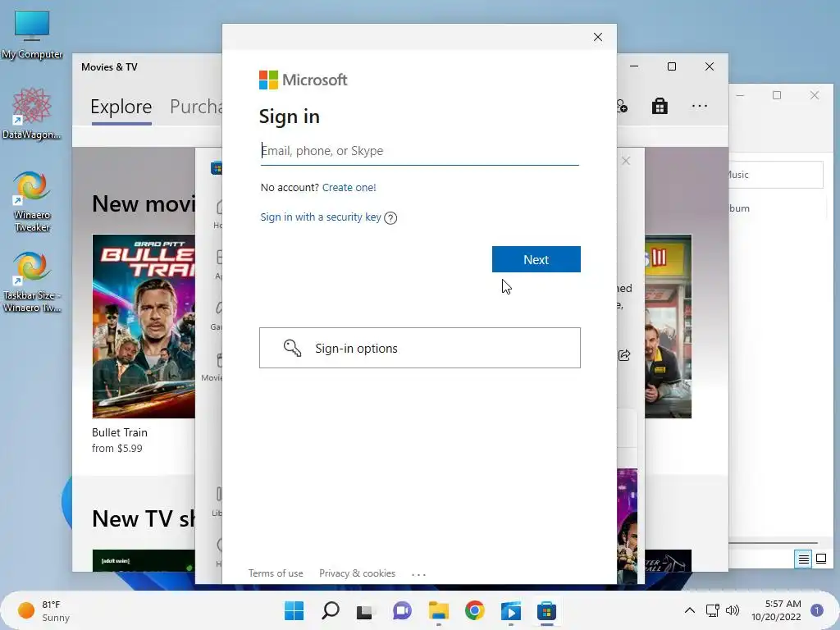Open the Terms of use link
840x630 pixels.
coord(276,573)
